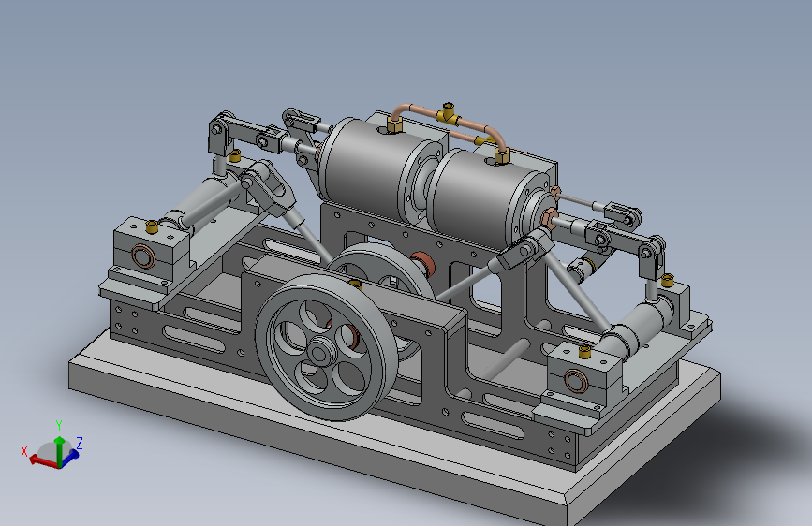Select the large front flywheel
This screenshot has width=812, height=526.
[x=326, y=347]
